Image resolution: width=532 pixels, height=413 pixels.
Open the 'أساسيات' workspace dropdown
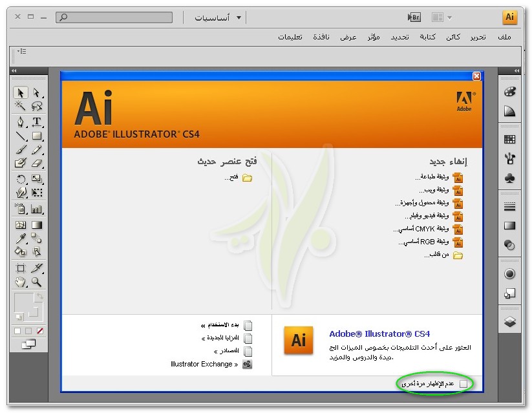(x=217, y=17)
